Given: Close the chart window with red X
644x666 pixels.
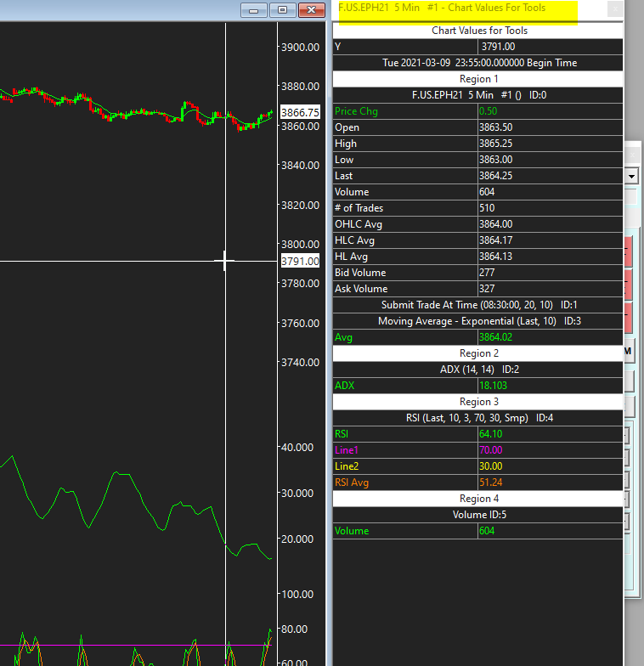Looking at the screenshot, I should 311,10.
